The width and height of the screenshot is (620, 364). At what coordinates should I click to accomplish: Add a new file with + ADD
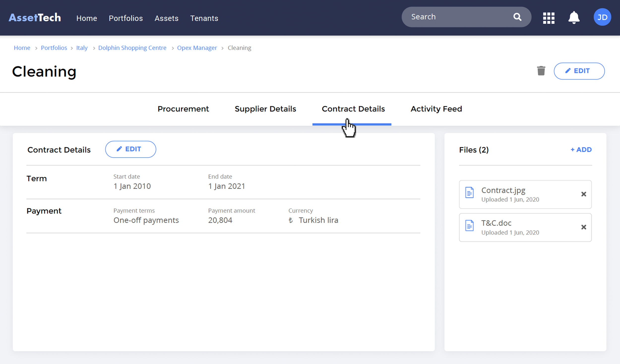tap(581, 150)
